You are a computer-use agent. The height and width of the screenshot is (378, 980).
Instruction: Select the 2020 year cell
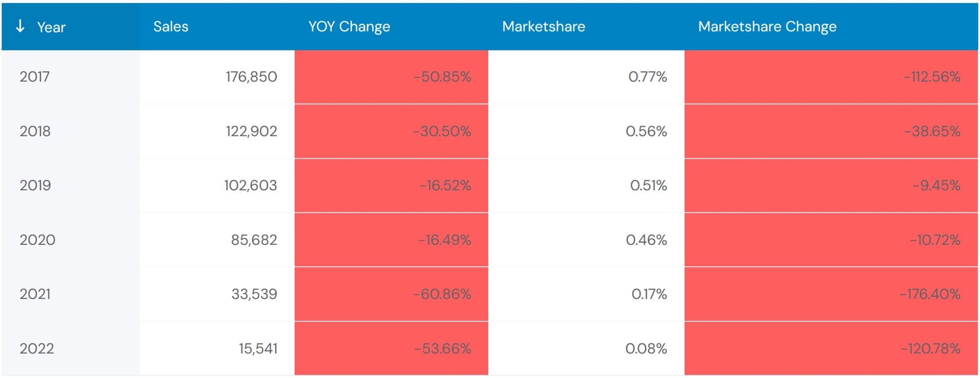37,240
